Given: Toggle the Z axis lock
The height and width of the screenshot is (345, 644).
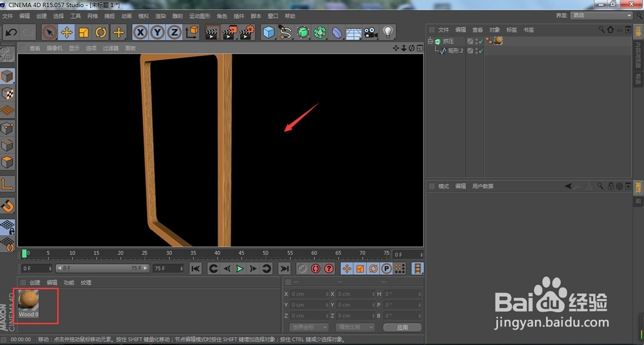Looking at the screenshot, I should click(x=175, y=32).
